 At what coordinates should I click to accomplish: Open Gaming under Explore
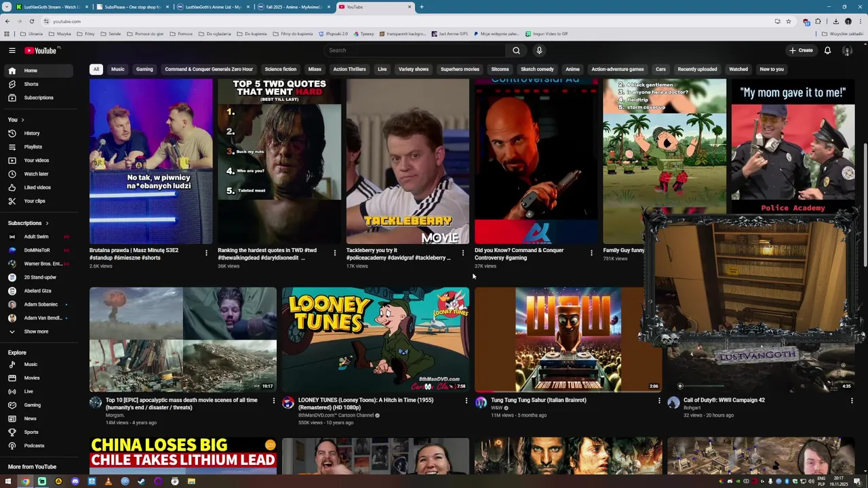39,405
